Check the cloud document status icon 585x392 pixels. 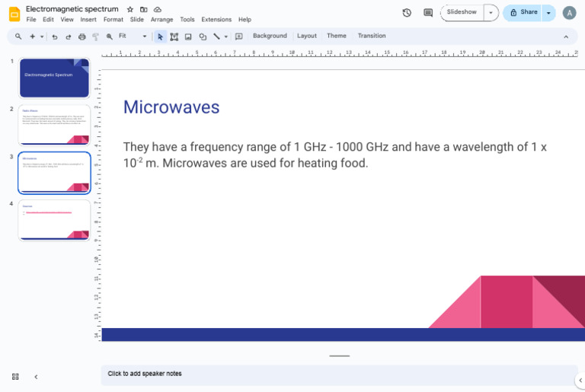[x=158, y=9]
